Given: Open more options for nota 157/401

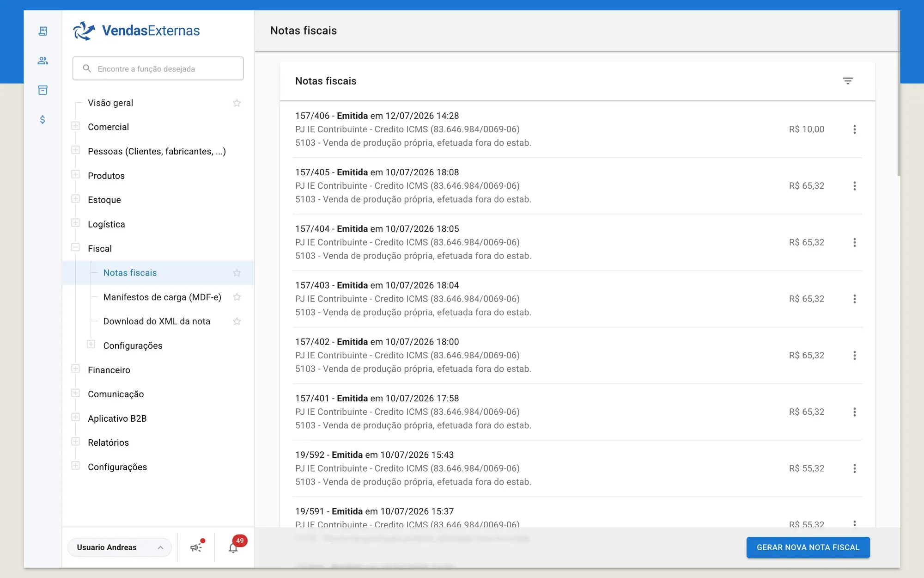Looking at the screenshot, I should [x=855, y=412].
